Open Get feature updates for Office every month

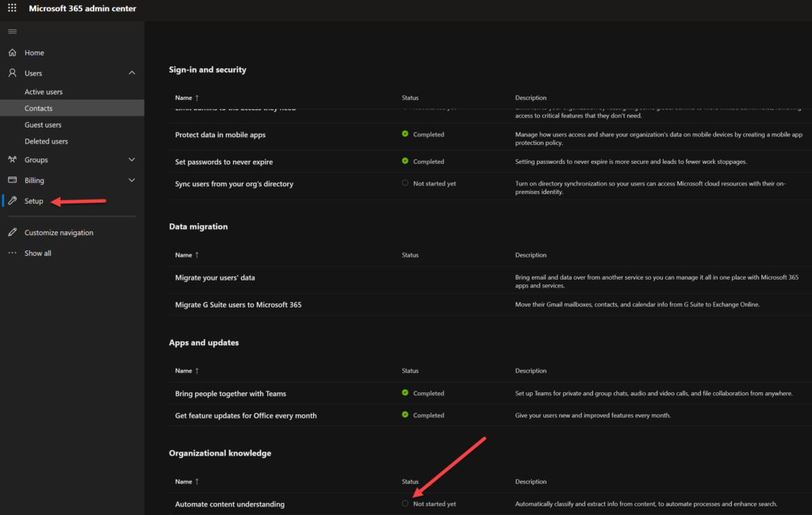coord(246,416)
